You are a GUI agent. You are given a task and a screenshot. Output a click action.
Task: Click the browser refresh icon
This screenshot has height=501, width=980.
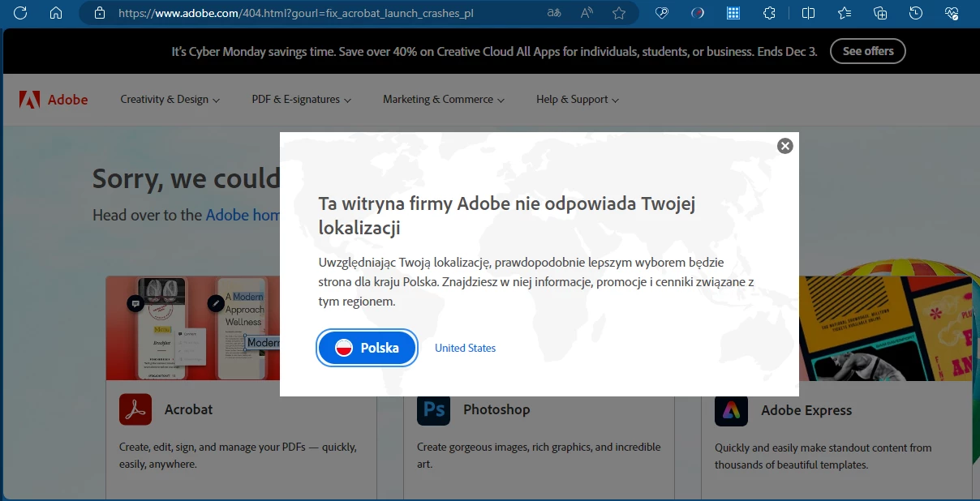tap(21, 13)
